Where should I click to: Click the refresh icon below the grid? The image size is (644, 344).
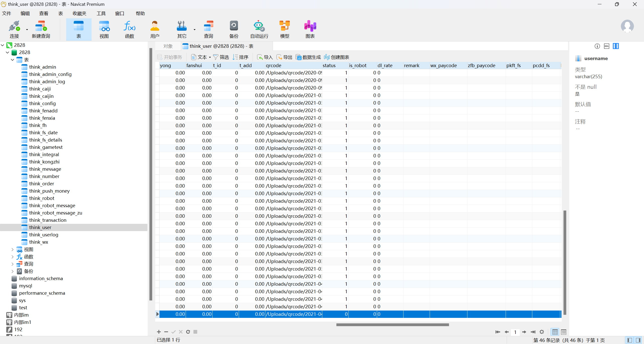tap(188, 332)
